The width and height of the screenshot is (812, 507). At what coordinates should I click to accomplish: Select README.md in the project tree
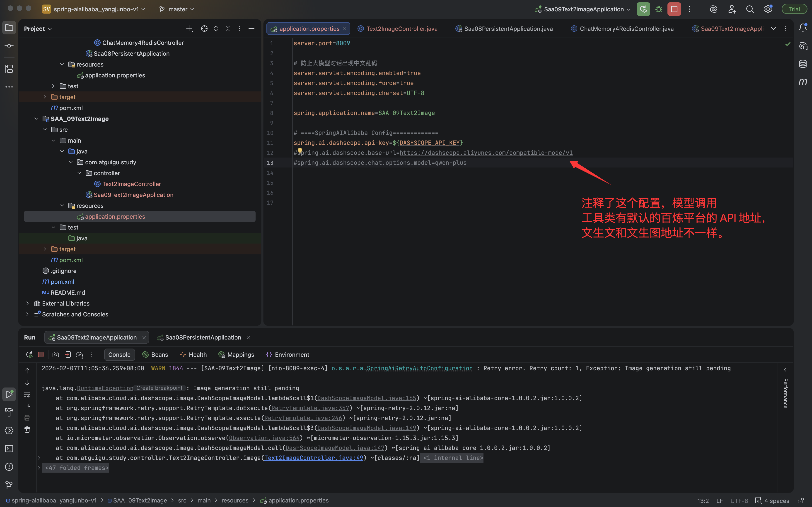68,292
